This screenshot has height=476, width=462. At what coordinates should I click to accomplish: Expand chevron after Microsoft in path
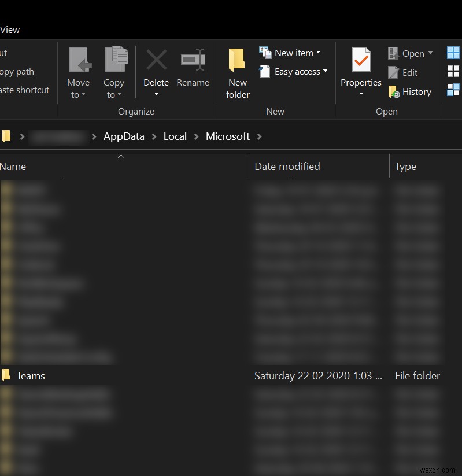pyautogui.click(x=259, y=136)
